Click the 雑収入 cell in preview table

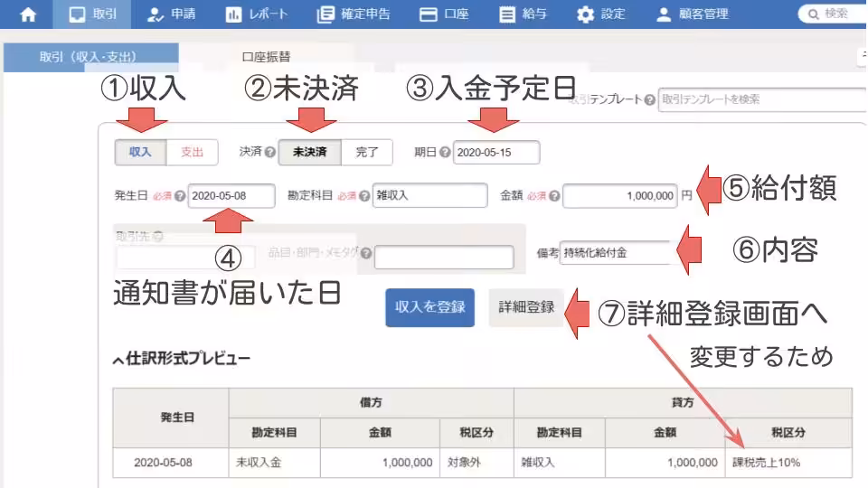coord(560,463)
